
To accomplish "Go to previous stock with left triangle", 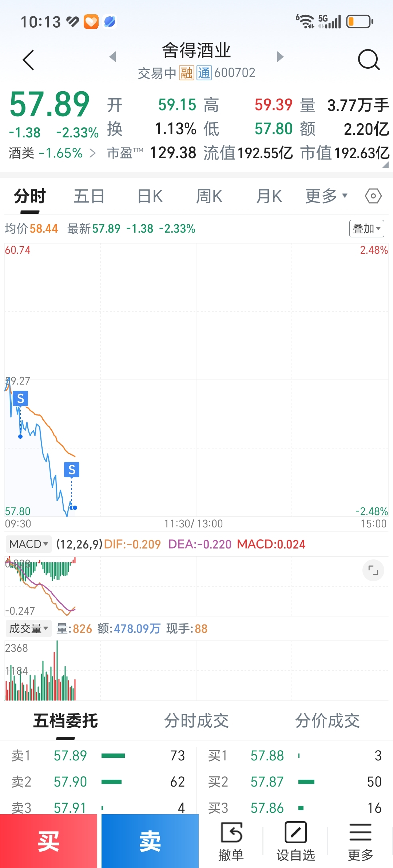I will (113, 57).
